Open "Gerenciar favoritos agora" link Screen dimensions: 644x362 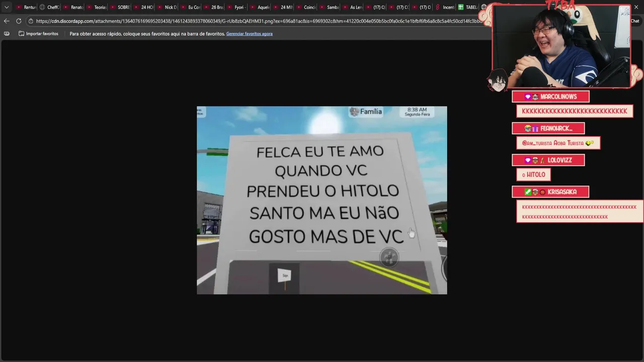pos(250,34)
